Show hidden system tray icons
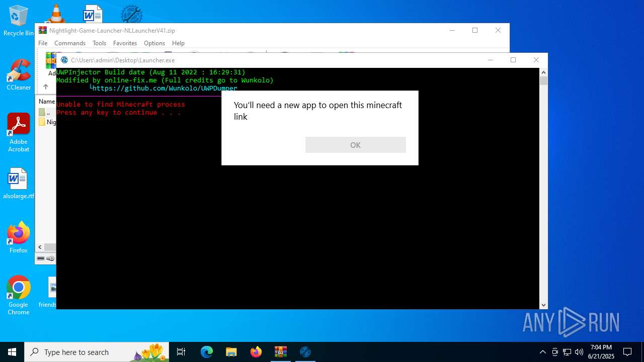Screen dimensions: 644x362 click(542, 352)
